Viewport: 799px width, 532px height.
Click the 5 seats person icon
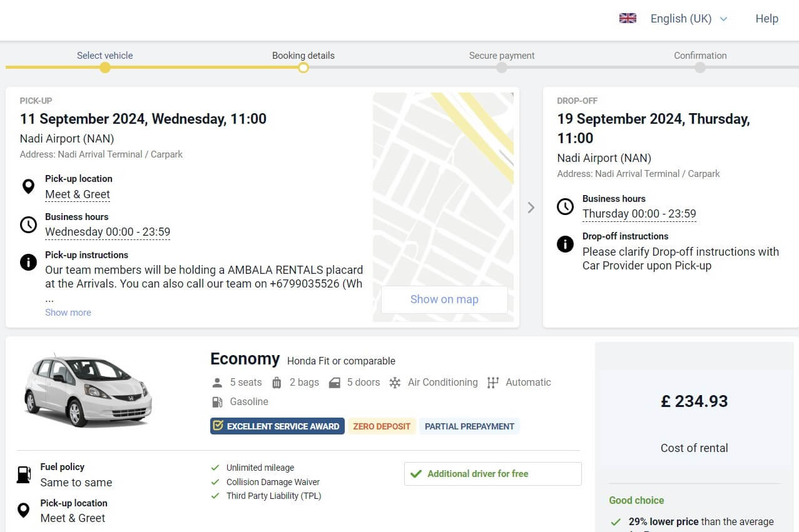coord(217,383)
